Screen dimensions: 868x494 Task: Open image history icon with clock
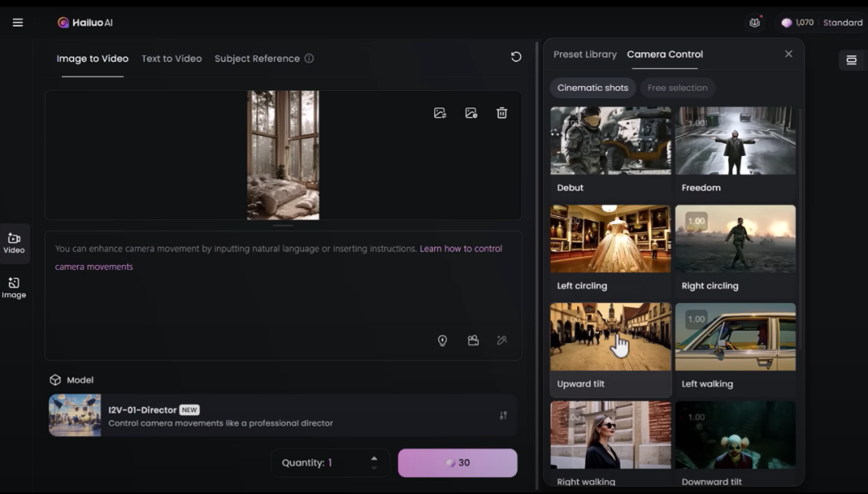point(471,113)
